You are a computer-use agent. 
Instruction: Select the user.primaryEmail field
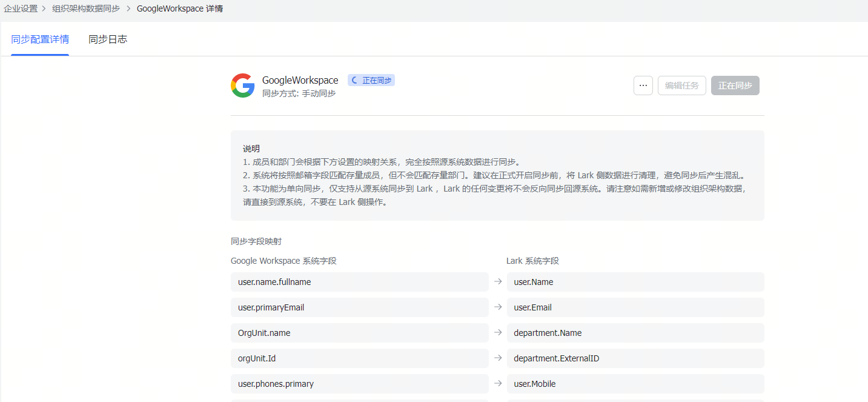coord(360,307)
